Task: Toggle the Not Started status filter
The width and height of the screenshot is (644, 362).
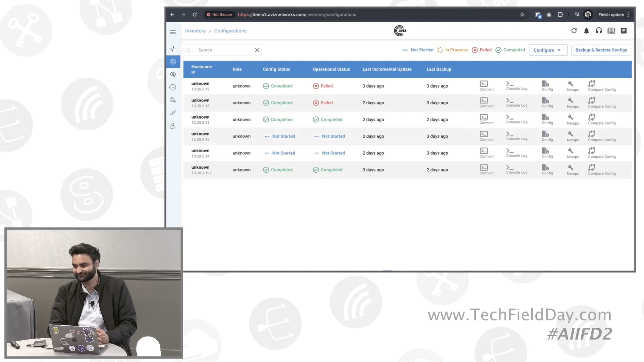Action: pos(418,50)
